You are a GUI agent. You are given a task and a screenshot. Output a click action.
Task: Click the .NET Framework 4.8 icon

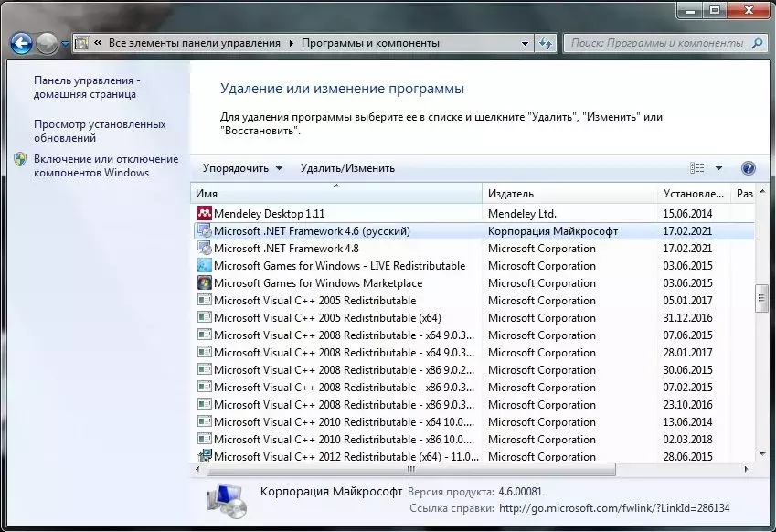point(205,248)
